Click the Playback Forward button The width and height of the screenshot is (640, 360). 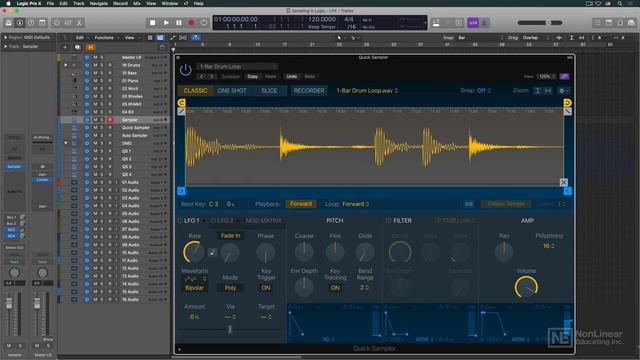(301, 204)
